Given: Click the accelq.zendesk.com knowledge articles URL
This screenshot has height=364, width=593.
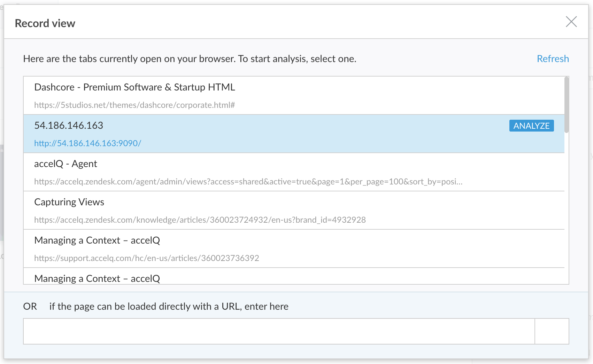Looking at the screenshot, I should 200,220.
